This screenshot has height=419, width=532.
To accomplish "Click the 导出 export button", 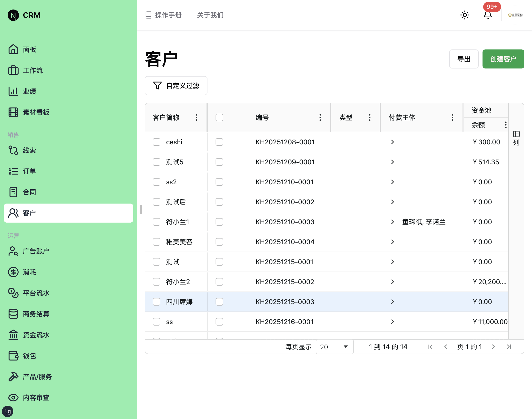I will click(464, 59).
